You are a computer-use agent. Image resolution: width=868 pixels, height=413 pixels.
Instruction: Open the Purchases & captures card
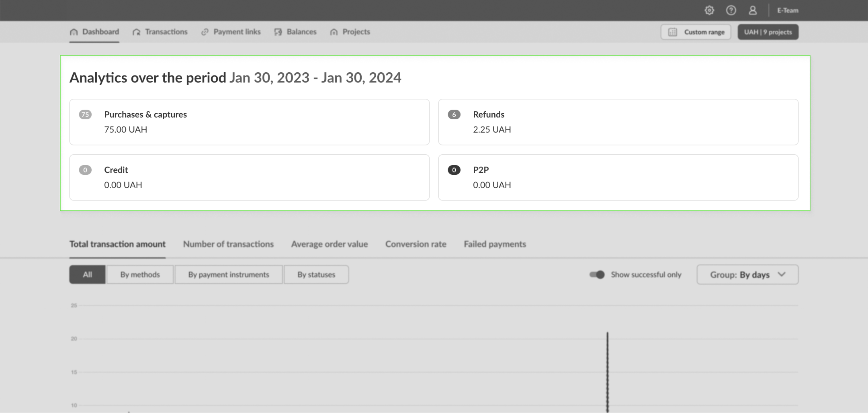coord(249,122)
